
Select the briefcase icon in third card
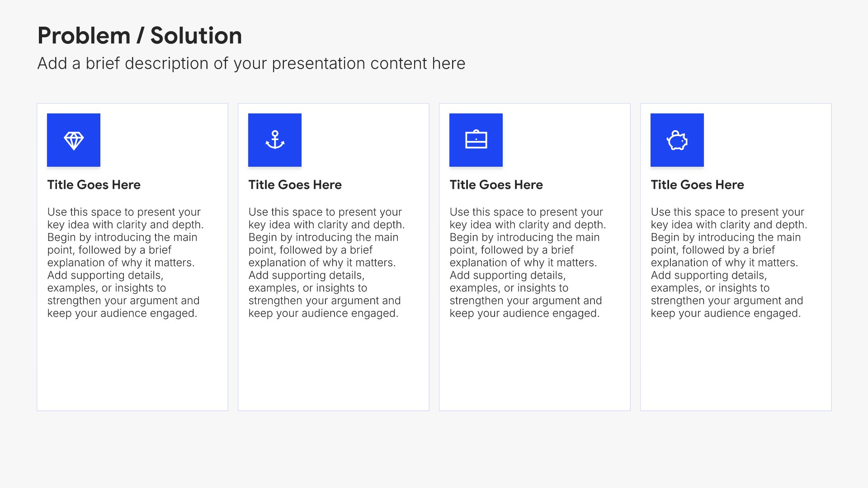476,140
